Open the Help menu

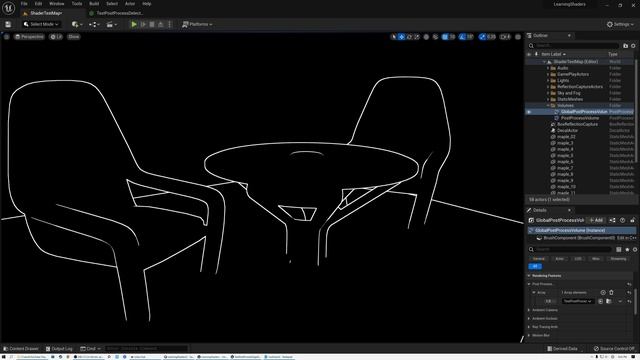(147, 4)
